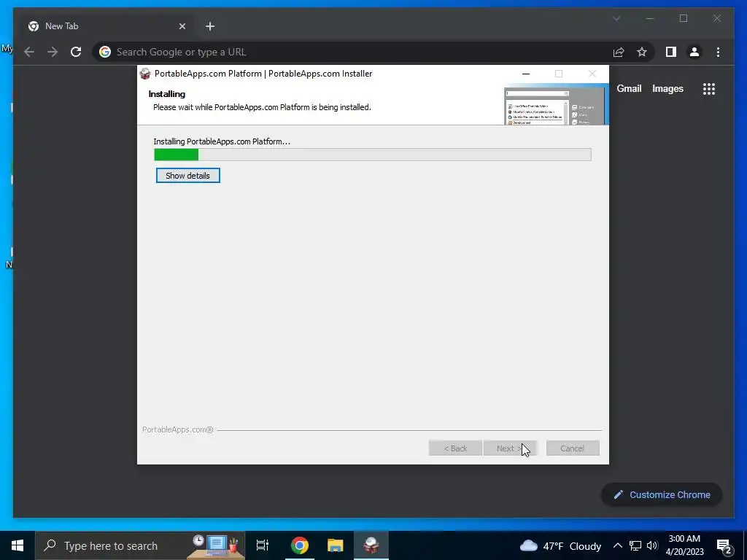This screenshot has width=747, height=560.
Task: Open the weather widget 47°F Cloudy
Action: coord(560,545)
